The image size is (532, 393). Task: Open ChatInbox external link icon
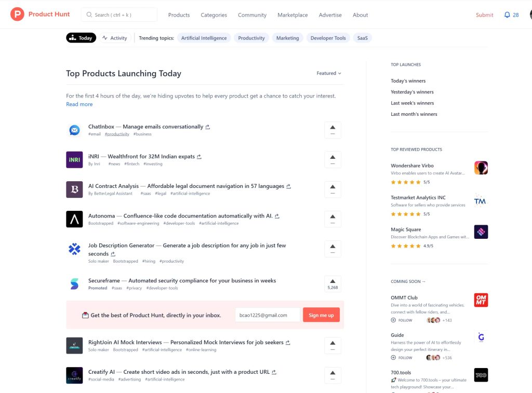tap(208, 127)
